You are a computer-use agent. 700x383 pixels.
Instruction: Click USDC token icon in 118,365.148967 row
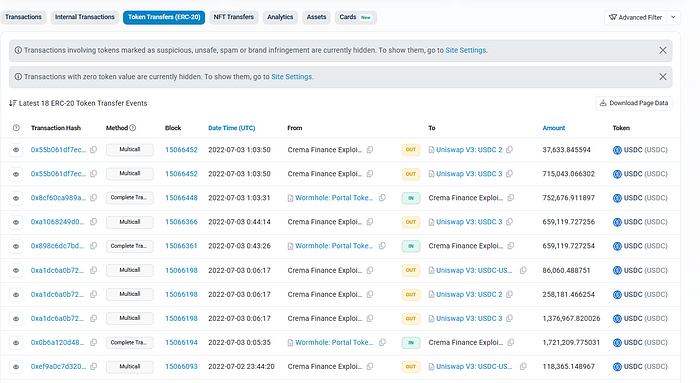click(x=617, y=367)
